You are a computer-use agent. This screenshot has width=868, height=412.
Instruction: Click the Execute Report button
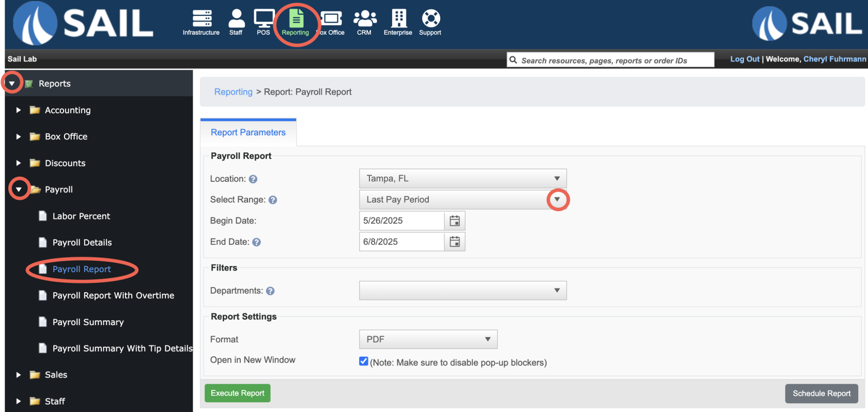click(238, 393)
